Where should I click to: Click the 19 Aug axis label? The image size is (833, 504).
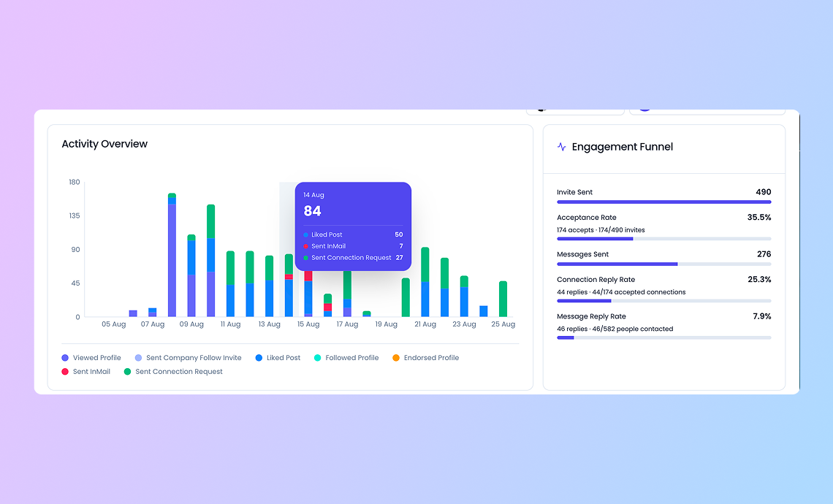tap(387, 324)
